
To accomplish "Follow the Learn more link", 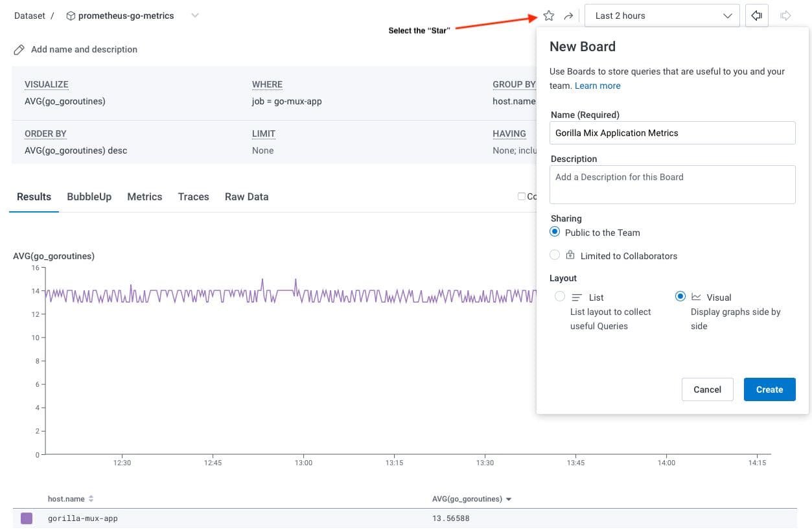I will pyautogui.click(x=597, y=86).
